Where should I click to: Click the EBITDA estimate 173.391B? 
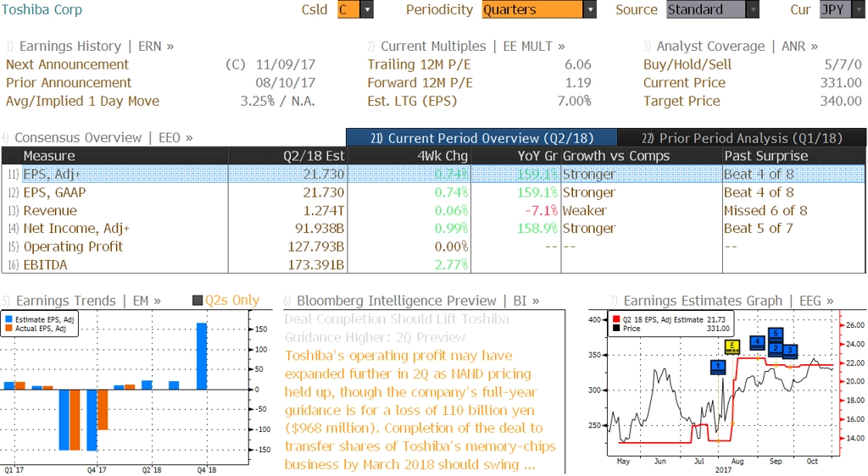[x=316, y=265]
